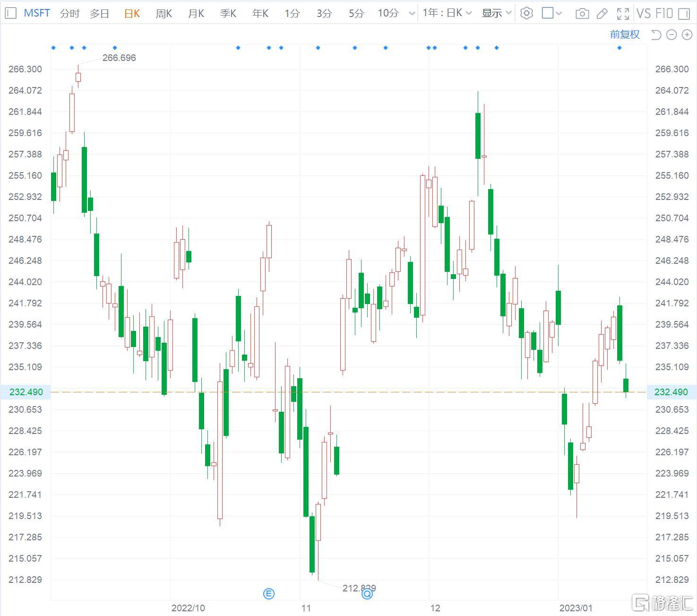Open the E earnings event marker
The width and height of the screenshot is (697, 616).
(268, 594)
